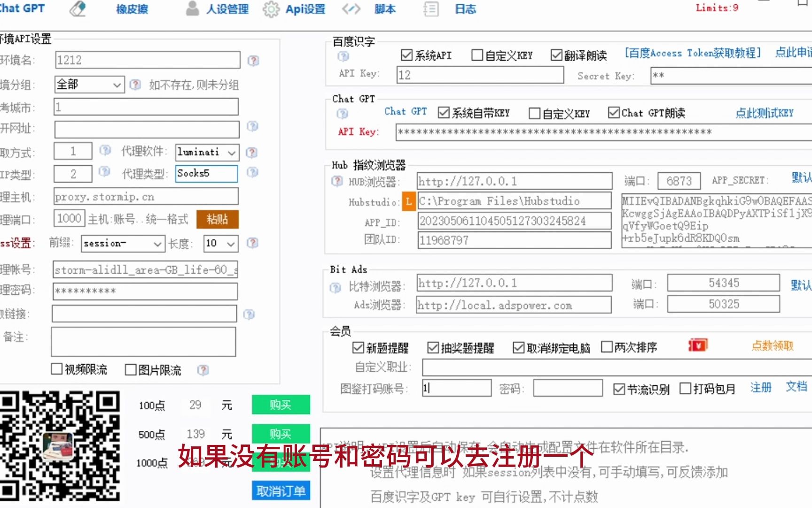Click the Hub port field showing 6873

(679, 181)
